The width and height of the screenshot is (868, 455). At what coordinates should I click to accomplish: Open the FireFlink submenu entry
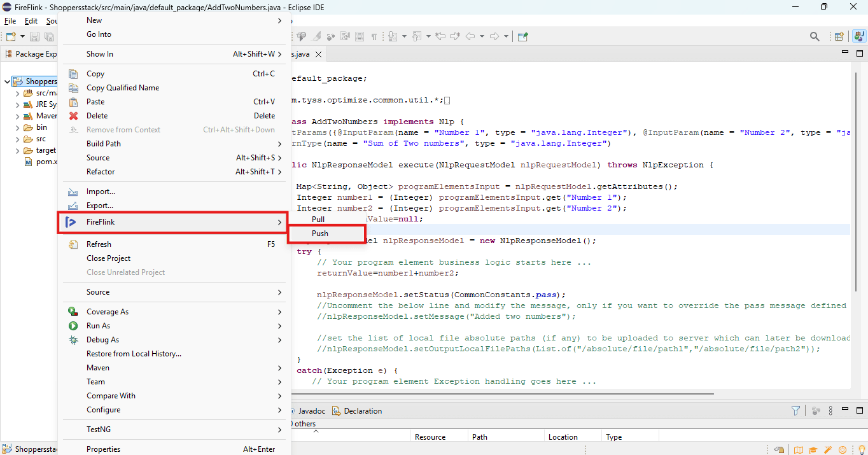coord(172,222)
